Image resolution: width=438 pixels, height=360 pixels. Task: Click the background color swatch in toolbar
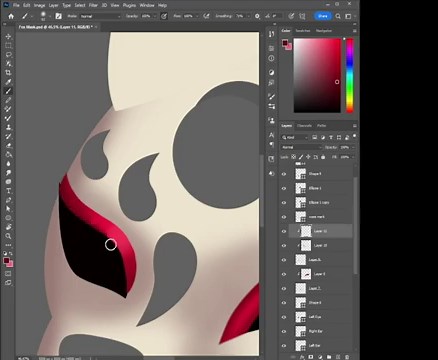pos(10,264)
